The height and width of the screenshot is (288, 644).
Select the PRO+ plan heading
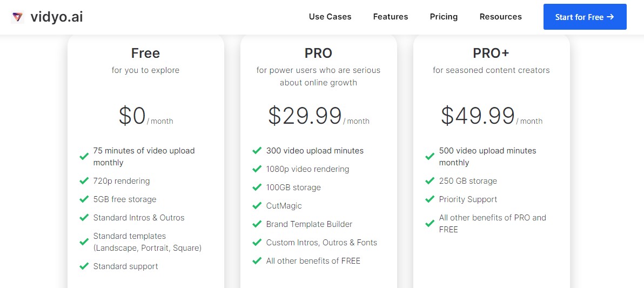pos(491,53)
